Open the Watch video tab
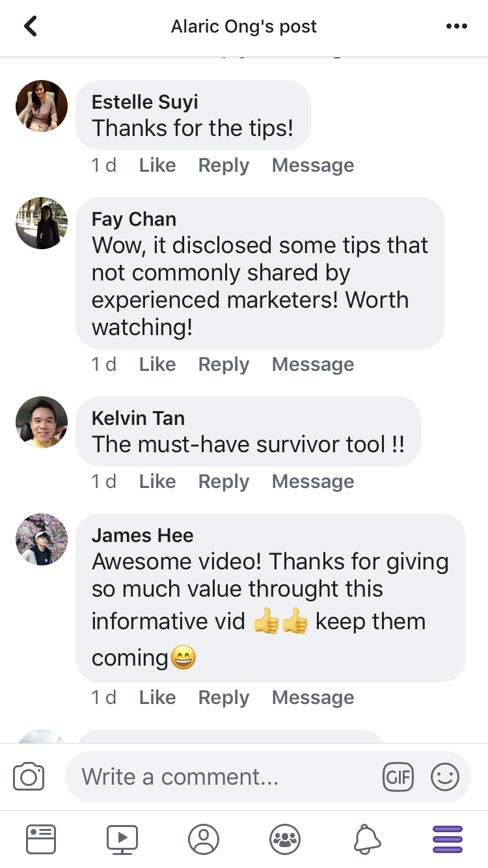This screenshot has height=868, width=488. [122, 839]
